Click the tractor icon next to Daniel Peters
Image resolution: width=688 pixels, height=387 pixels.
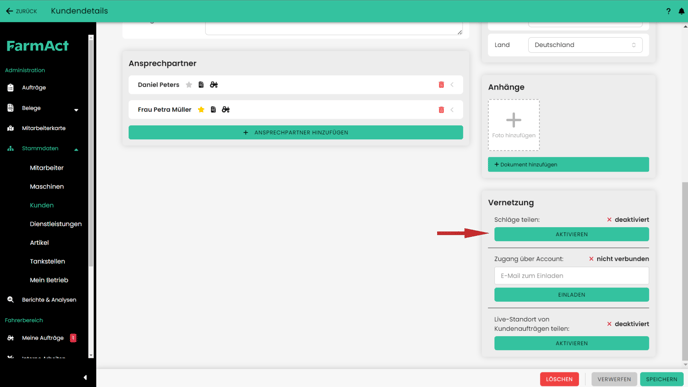pyautogui.click(x=214, y=85)
